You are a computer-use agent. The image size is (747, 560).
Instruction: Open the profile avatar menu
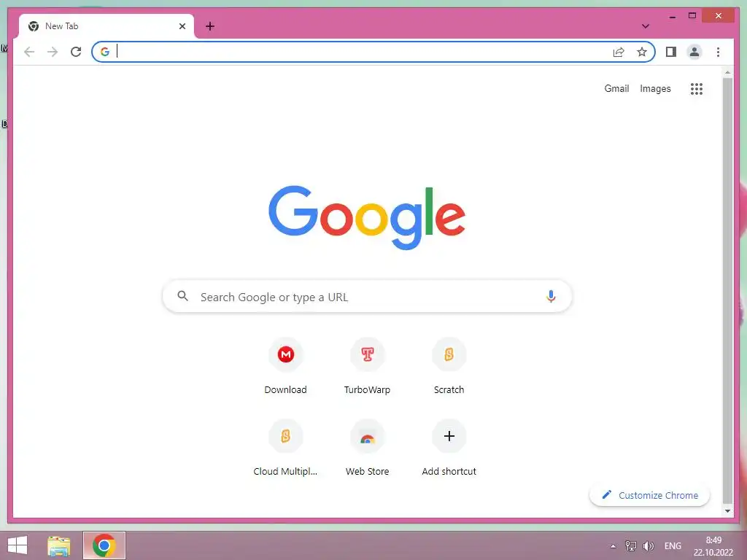click(694, 52)
